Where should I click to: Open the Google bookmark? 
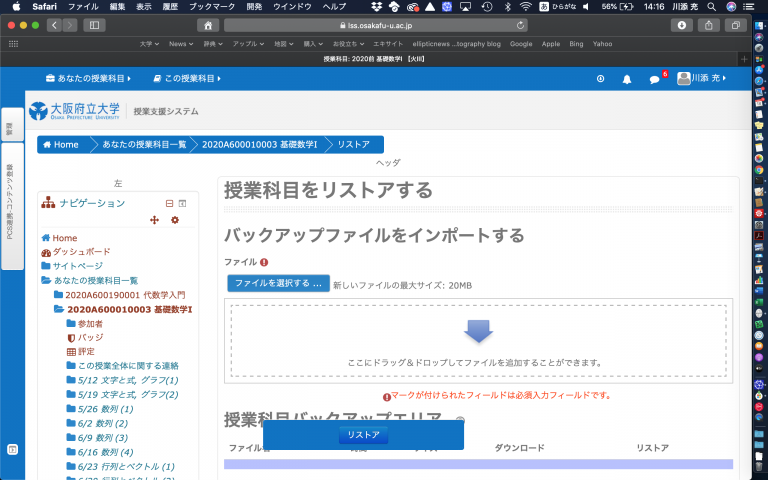521,44
